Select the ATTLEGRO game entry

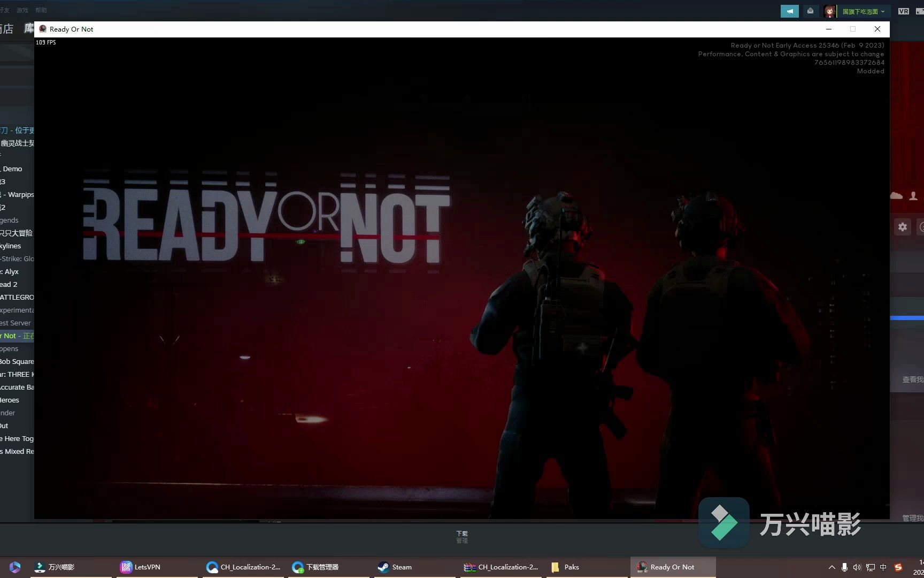17,298
